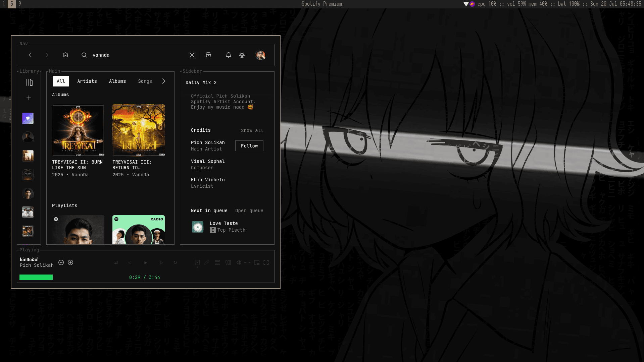Image resolution: width=644 pixels, height=362 pixels.
Task: Open Liked Songs in library
Action: pos(28,118)
